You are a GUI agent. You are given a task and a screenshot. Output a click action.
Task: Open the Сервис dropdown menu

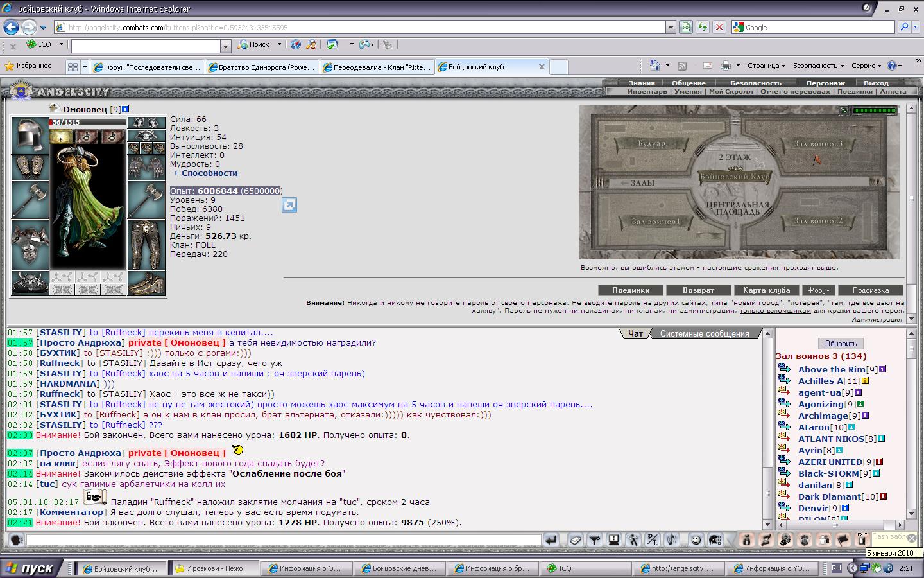point(866,66)
